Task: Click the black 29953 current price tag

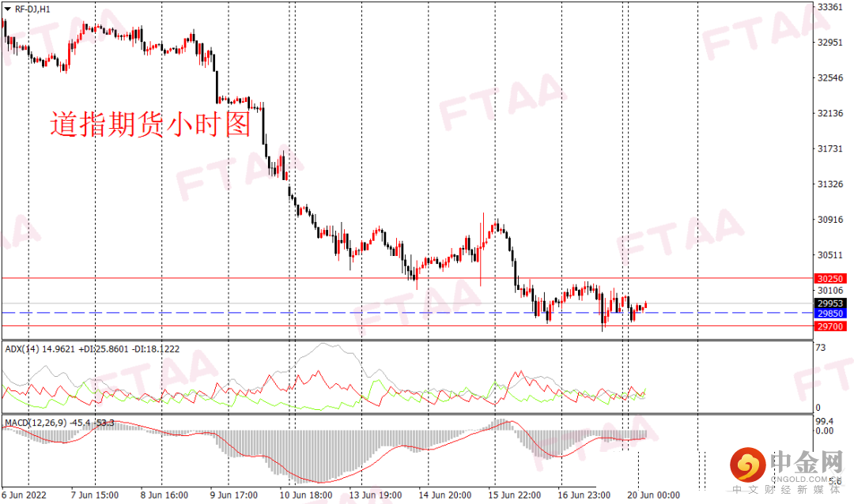Action: tap(831, 303)
